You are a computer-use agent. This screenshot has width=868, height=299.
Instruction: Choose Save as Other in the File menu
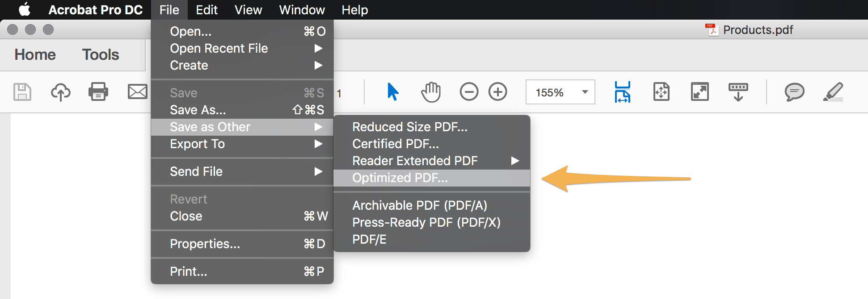coord(242,127)
